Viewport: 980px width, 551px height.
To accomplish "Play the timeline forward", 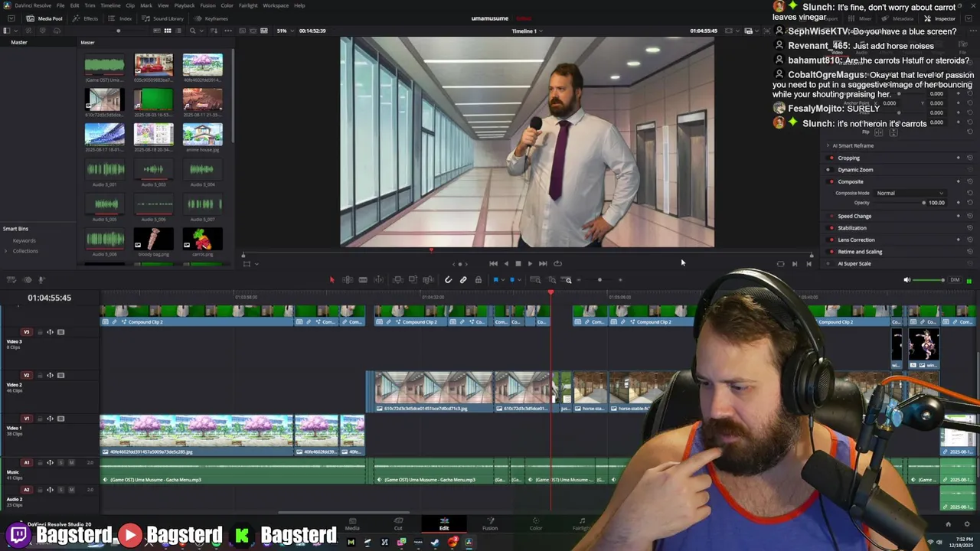I will 530,263.
